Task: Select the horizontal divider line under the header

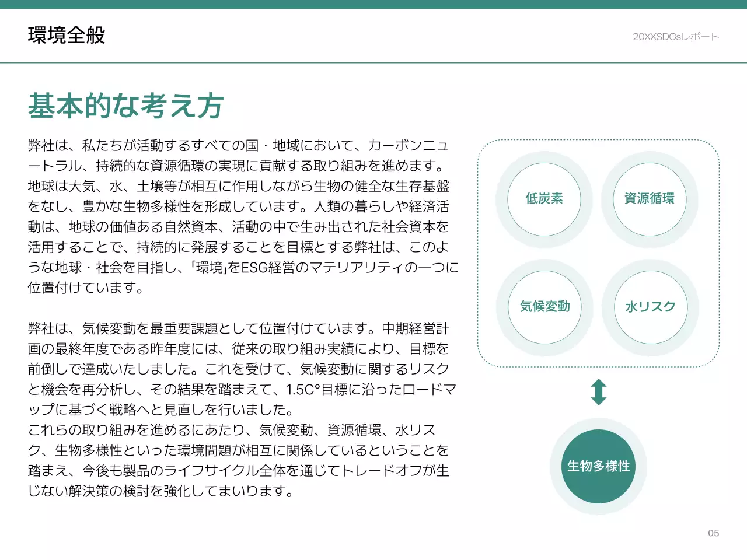Action: click(x=373, y=60)
